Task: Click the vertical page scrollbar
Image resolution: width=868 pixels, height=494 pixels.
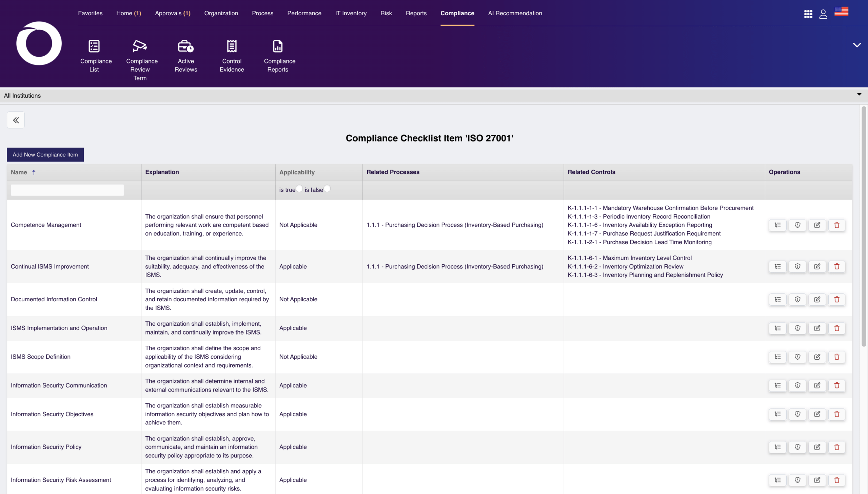Action: 864,226
